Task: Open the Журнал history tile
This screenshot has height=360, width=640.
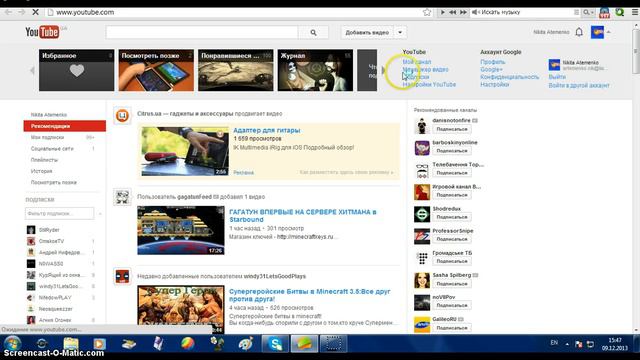Action: pyautogui.click(x=316, y=70)
